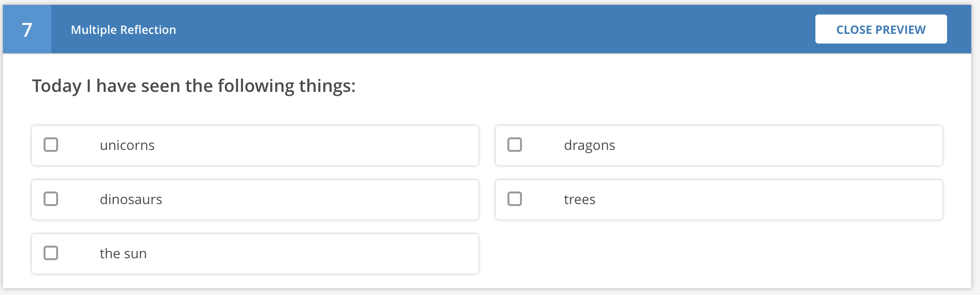This screenshot has height=295, width=980.
Task: Click the Multiple Reflection title
Action: pyautogui.click(x=123, y=30)
